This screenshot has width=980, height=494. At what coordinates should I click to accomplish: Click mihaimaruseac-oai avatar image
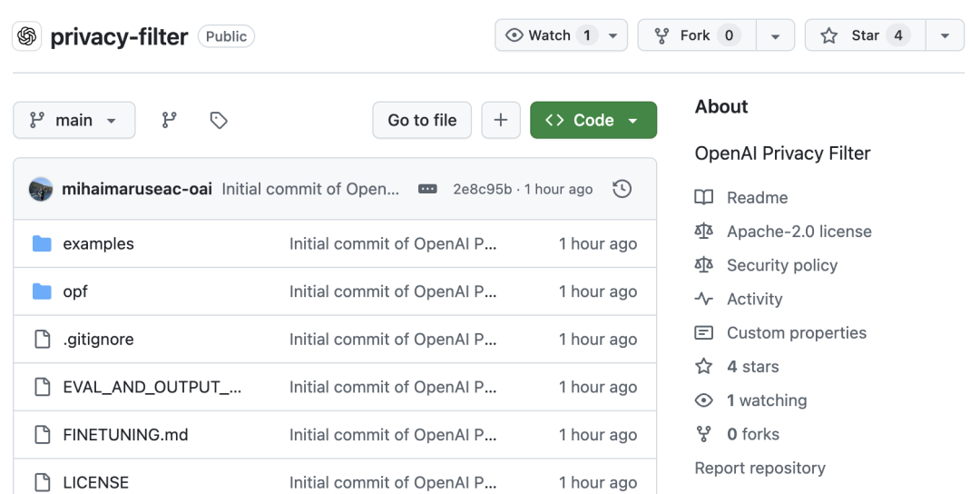[41, 189]
